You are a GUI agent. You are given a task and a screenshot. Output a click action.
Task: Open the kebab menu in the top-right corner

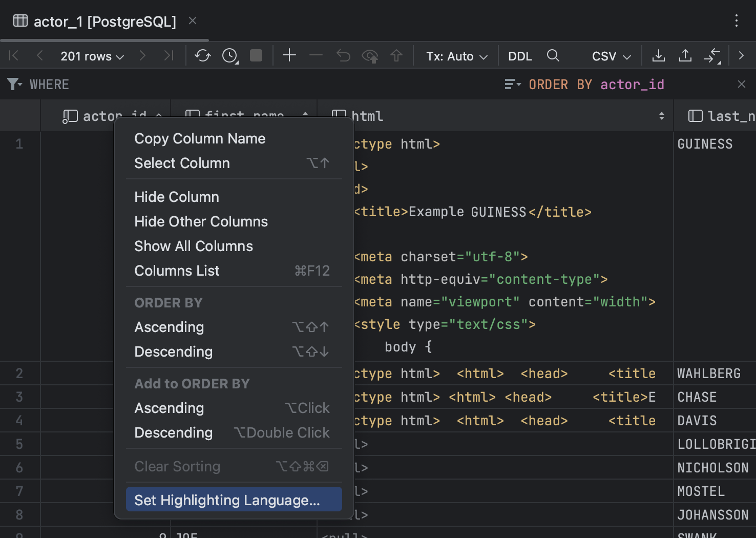click(736, 21)
